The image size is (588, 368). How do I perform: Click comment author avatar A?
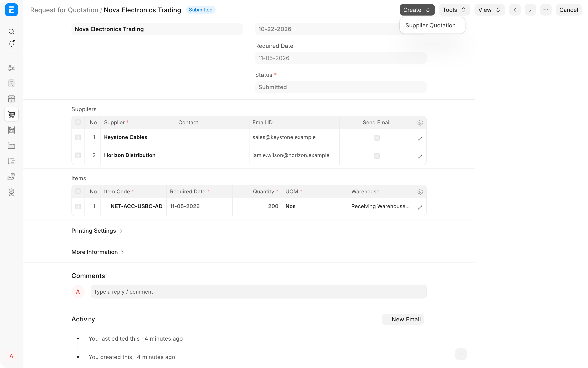click(78, 292)
